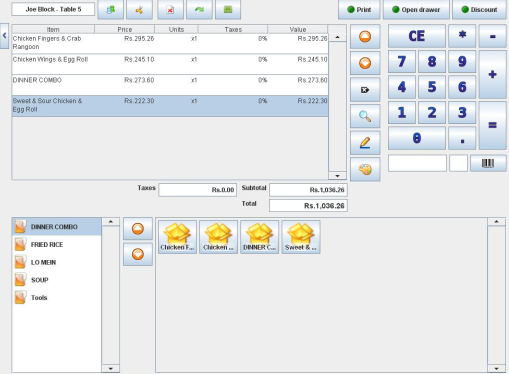Select the DINNER COMBO category
The height and width of the screenshot is (374, 509).
(57, 227)
